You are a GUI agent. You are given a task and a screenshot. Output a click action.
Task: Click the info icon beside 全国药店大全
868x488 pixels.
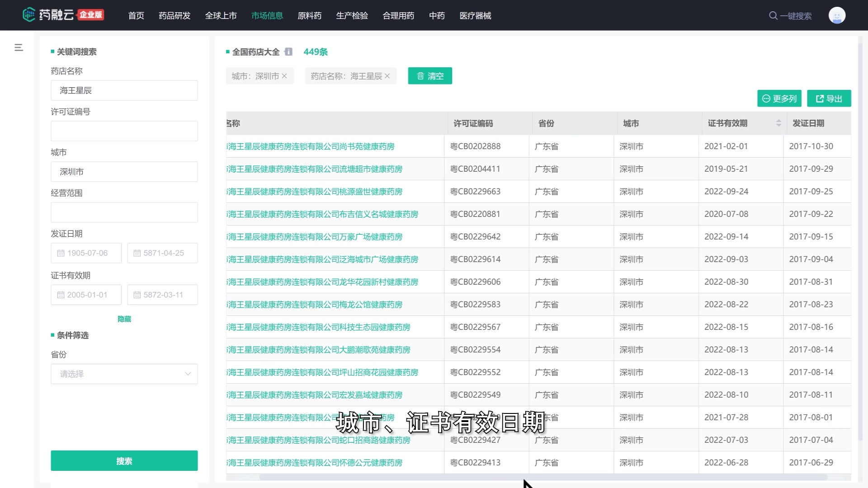[288, 52]
